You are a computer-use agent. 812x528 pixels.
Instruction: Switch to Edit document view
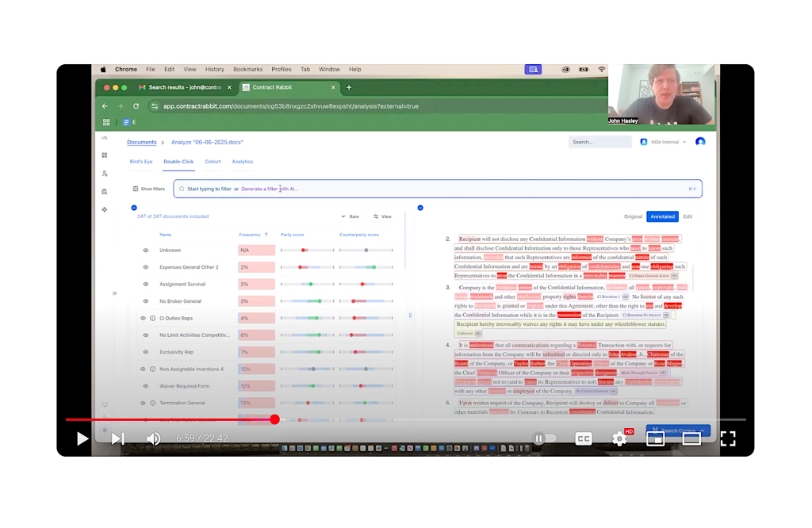click(688, 216)
